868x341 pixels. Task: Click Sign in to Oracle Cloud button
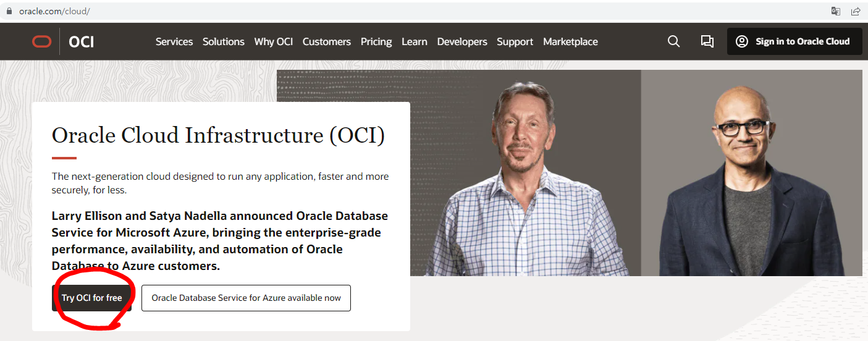point(794,41)
